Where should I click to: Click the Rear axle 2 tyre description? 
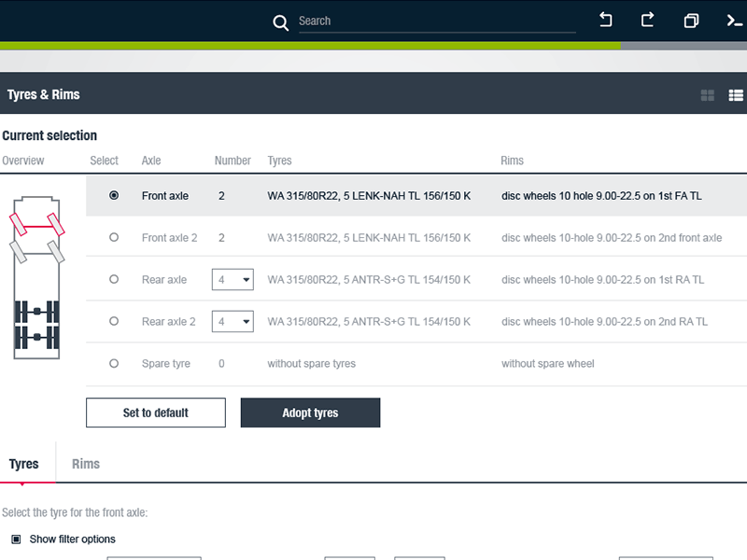[369, 321]
